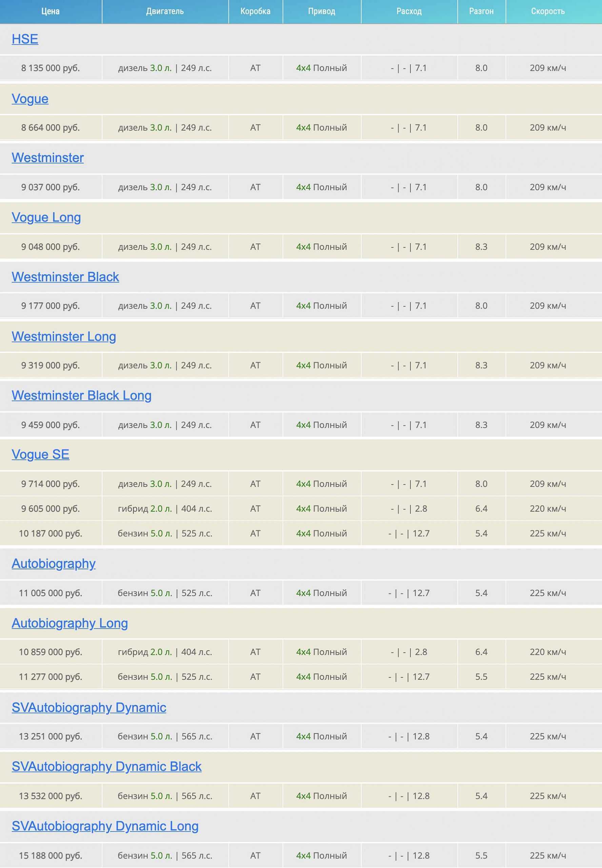Open the Vogue trim link
This screenshot has width=602, height=868.
click(30, 99)
